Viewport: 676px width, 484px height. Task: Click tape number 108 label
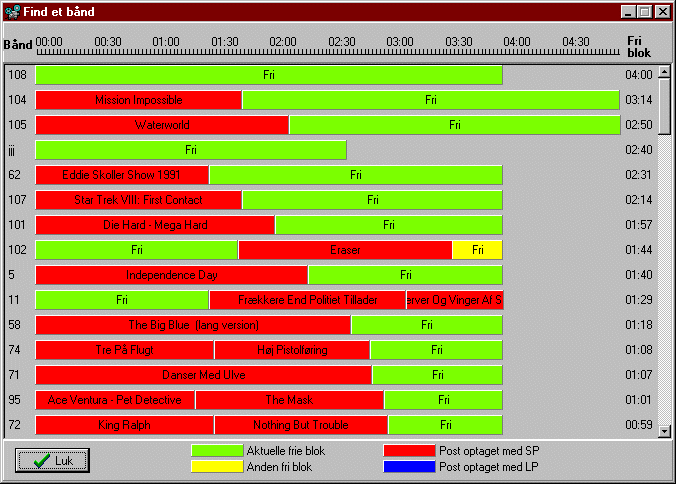pyautogui.click(x=18, y=75)
